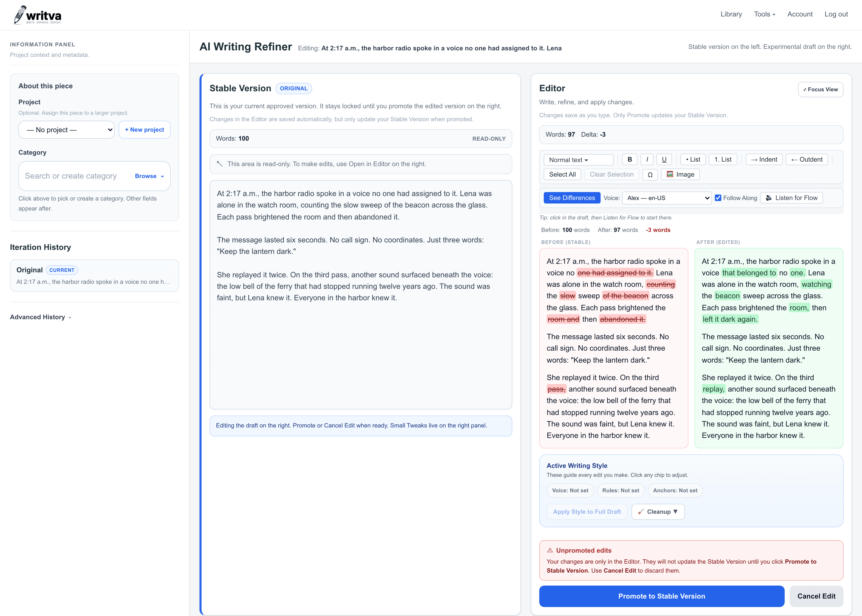
Task: Click See Differences button
Action: (572, 198)
